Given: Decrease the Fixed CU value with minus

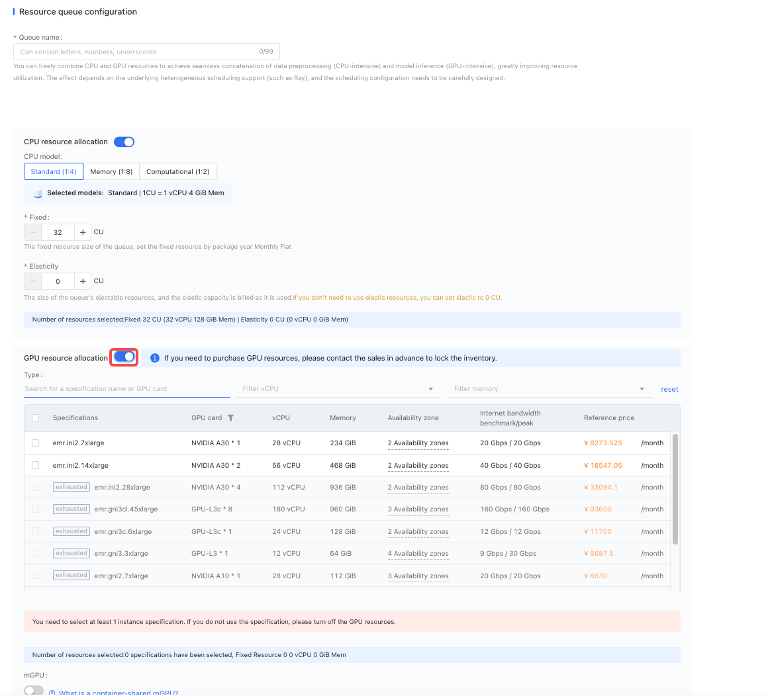Looking at the screenshot, I should click(x=33, y=232).
